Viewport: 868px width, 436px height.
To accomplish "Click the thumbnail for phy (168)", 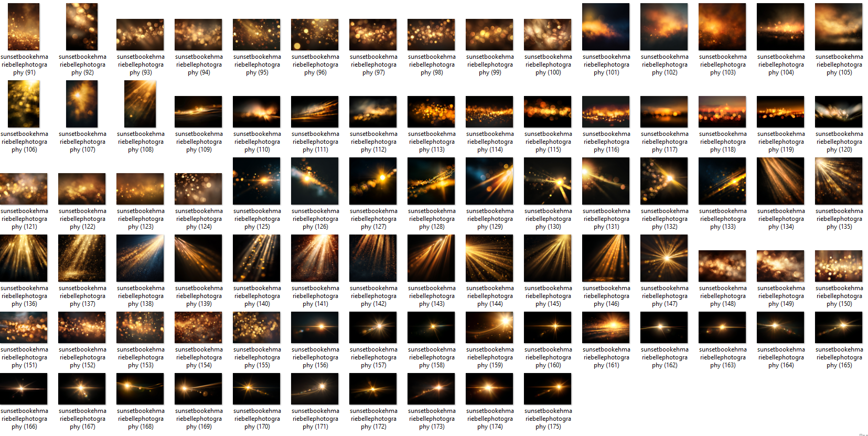I will (140, 389).
